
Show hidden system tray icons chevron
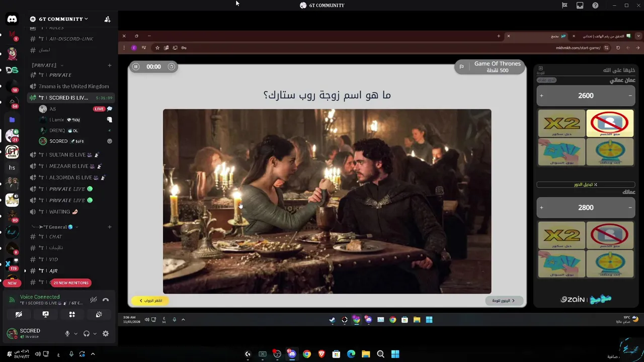pyautogui.click(x=93, y=354)
